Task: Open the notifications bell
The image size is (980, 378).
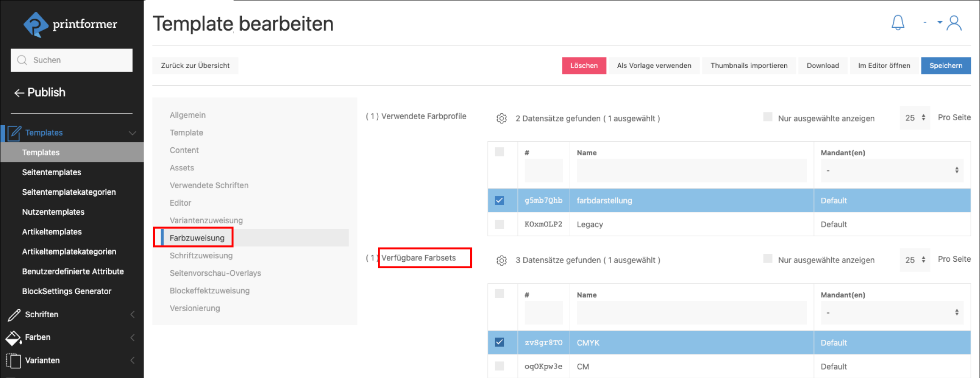Action: coord(898,23)
